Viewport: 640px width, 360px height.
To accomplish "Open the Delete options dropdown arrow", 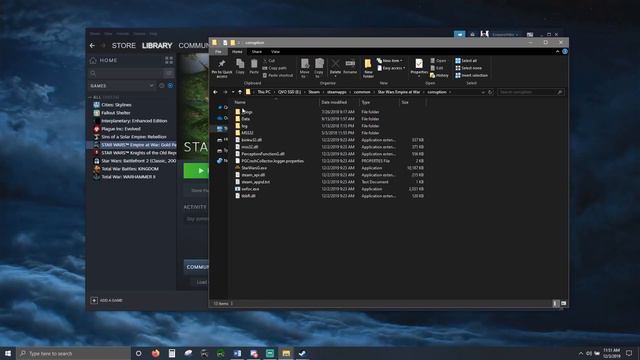I will (335, 76).
